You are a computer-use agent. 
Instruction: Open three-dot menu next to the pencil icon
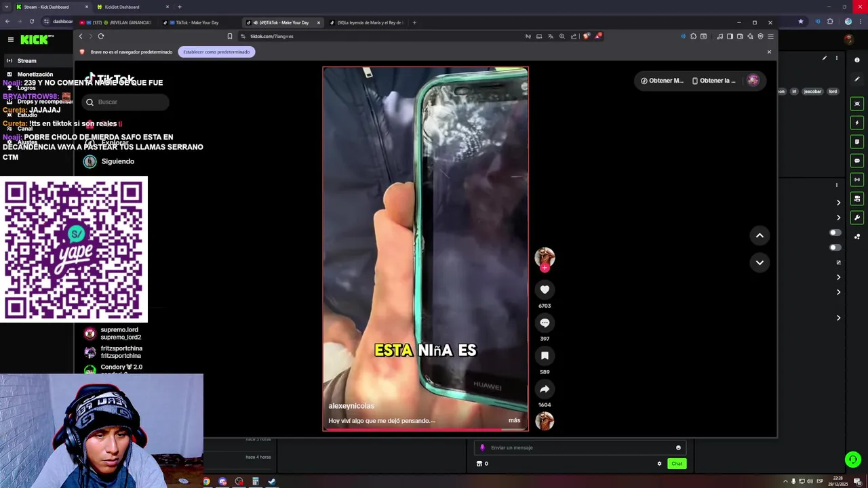coord(836,58)
